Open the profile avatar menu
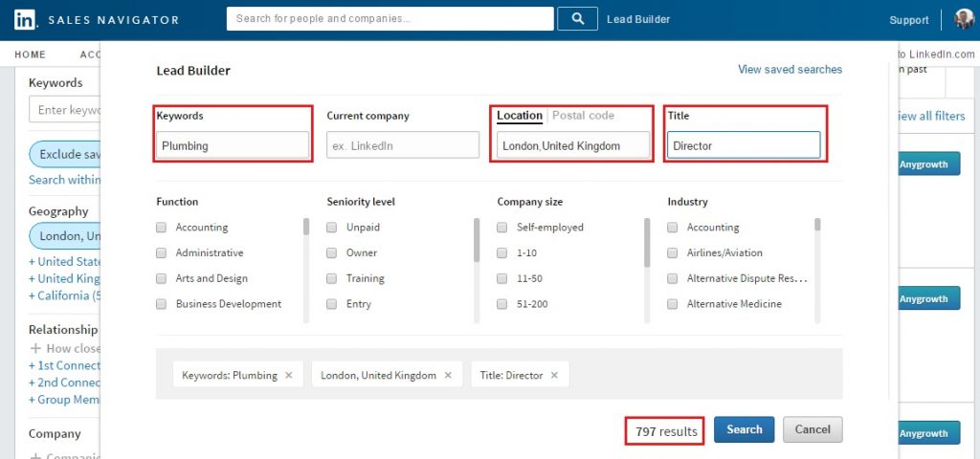 pyautogui.click(x=964, y=19)
